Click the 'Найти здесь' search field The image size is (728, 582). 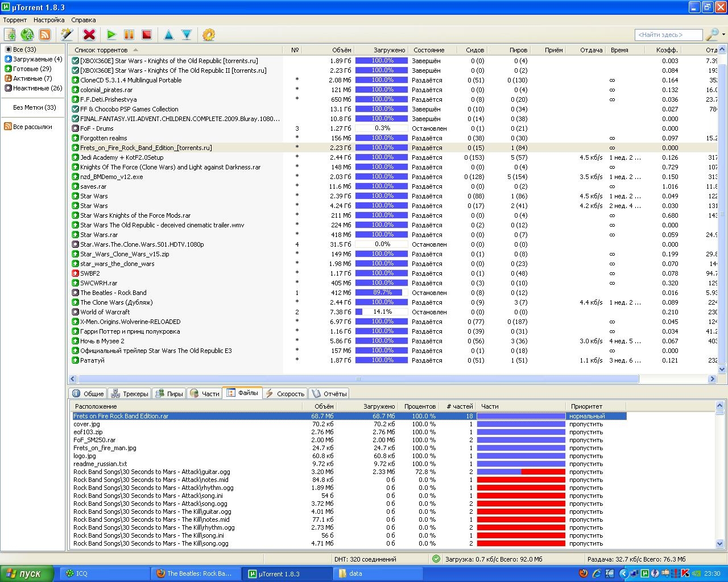coord(668,35)
